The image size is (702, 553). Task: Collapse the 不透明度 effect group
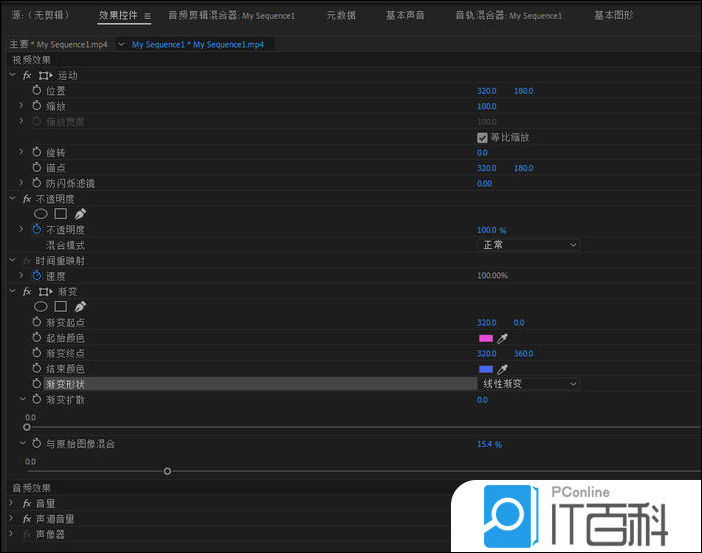coord(13,199)
